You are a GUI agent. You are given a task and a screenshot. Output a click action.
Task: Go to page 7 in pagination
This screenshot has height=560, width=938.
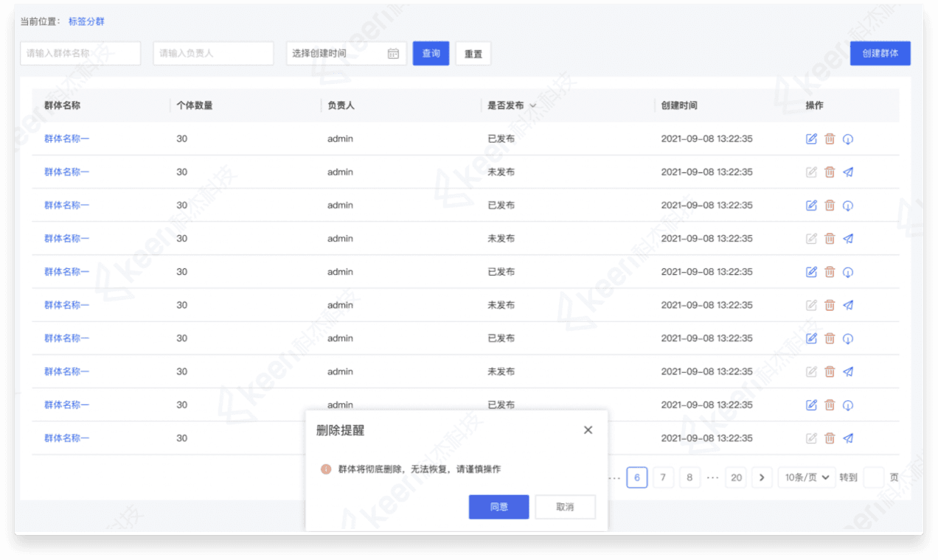click(x=663, y=477)
